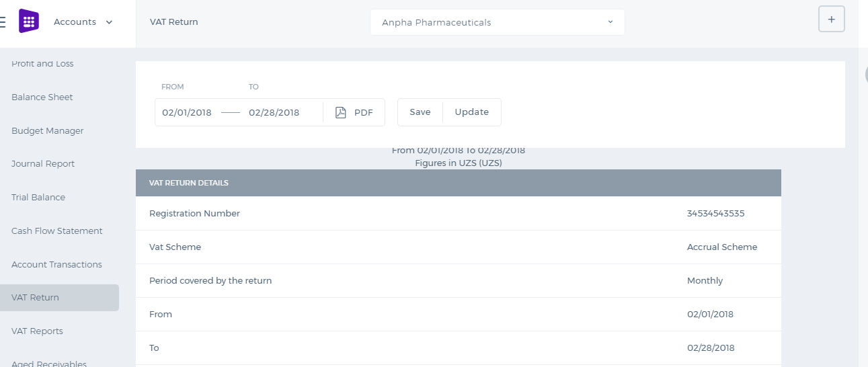868x367 pixels.
Task: Click the PDF document icon
Action: pos(341,112)
